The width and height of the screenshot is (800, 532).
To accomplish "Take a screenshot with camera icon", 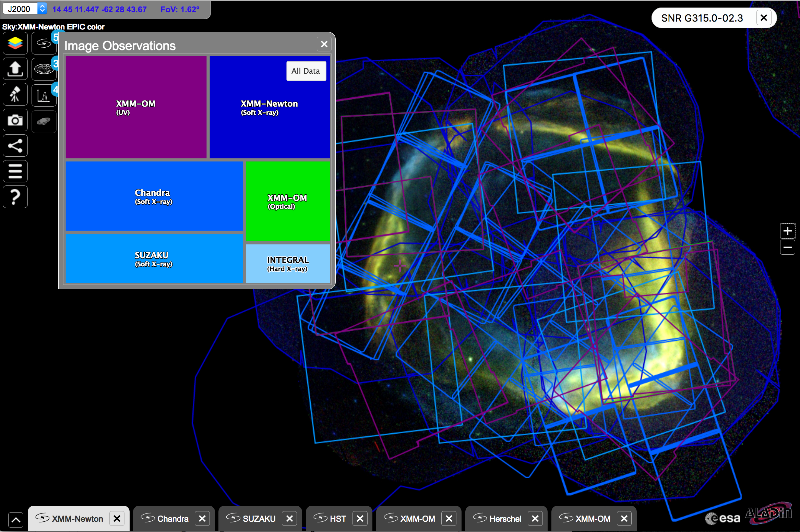I will pyautogui.click(x=15, y=120).
